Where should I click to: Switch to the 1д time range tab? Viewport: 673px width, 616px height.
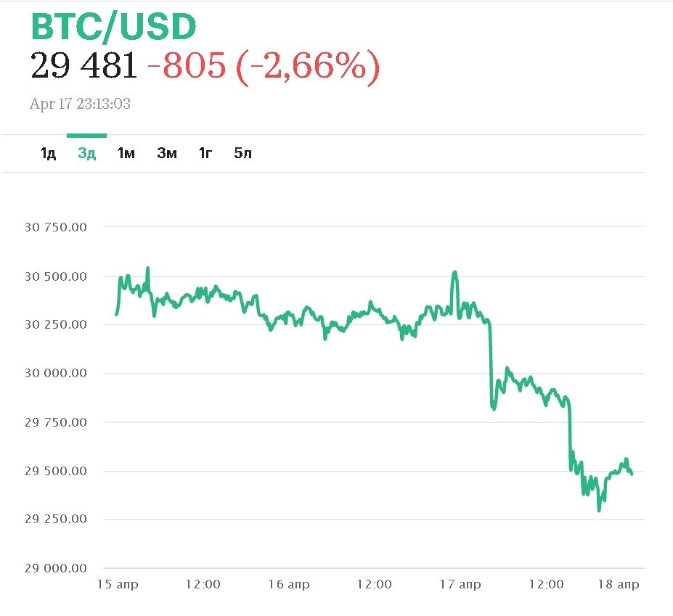point(48,153)
